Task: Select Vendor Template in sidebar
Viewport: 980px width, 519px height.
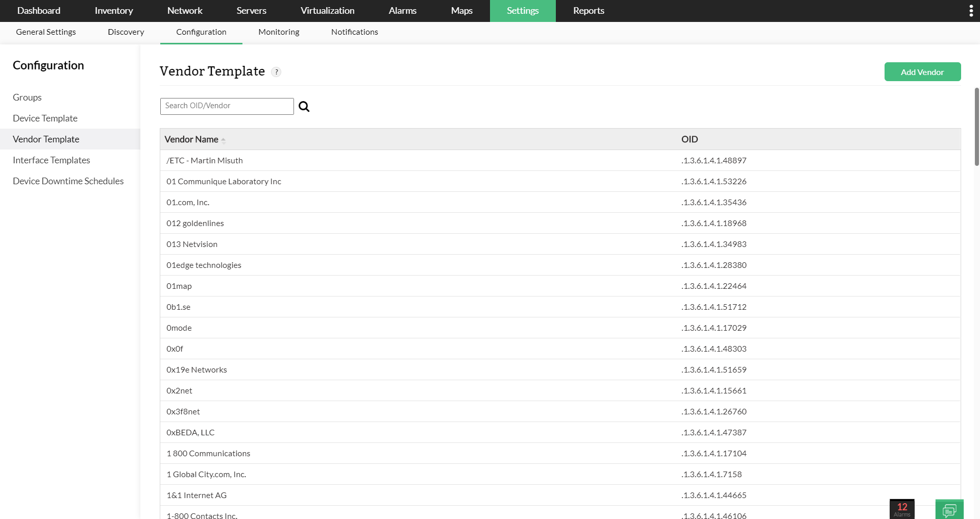Action: [x=70, y=139]
